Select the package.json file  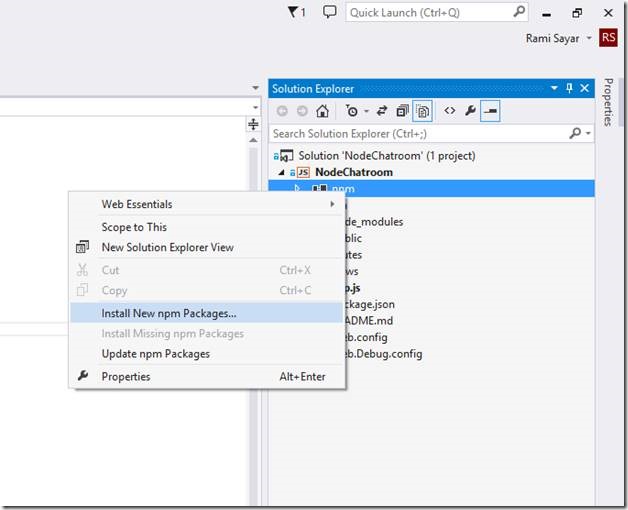pos(370,304)
